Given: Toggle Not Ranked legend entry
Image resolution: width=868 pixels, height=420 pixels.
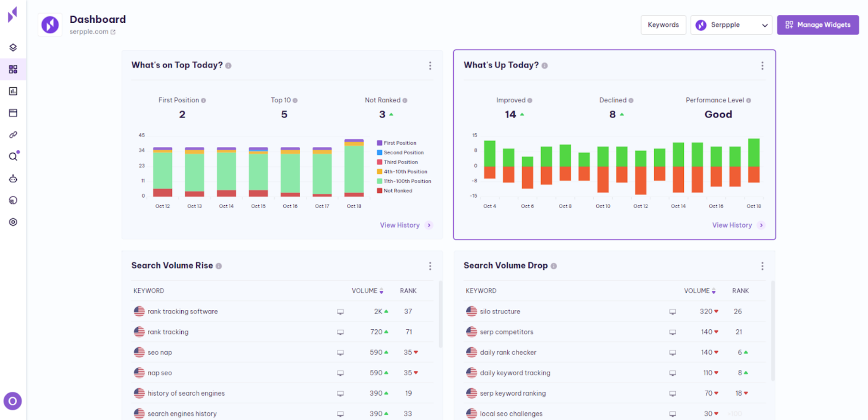Looking at the screenshot, I should tap(394, 191).
